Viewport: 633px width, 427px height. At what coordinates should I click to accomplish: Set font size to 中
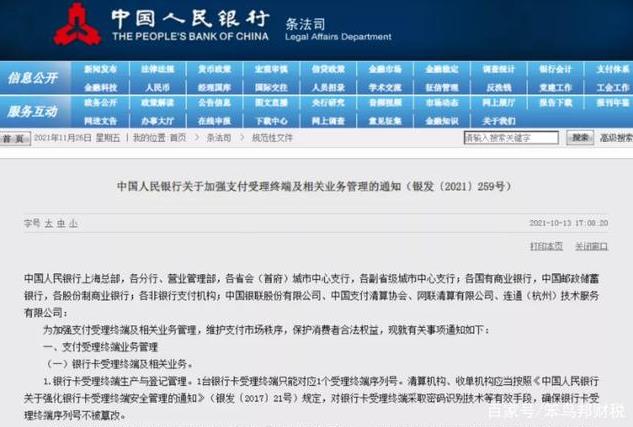(61, 223)
